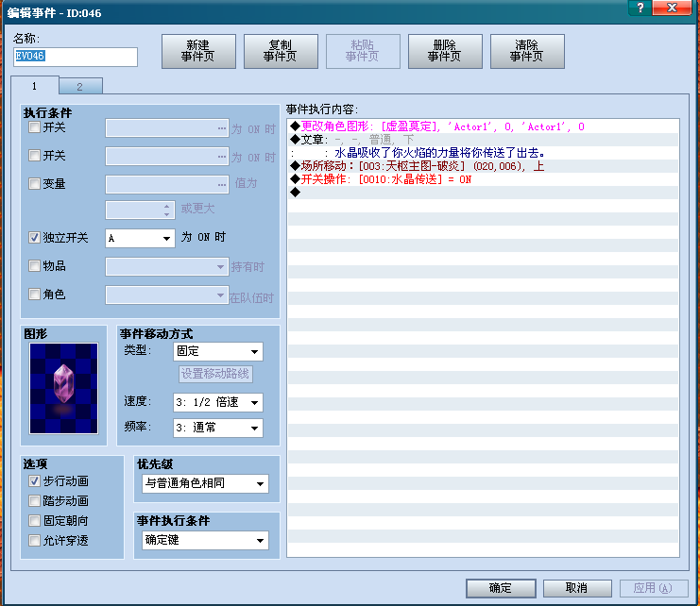The height and width of the screenshot is (606, 700).
Task: Click ellipsis of the first switch field
Action: point(222,128)
